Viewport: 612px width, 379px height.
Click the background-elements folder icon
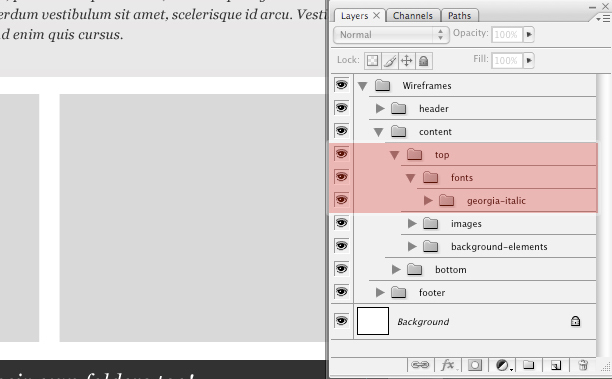coord(430,246)
